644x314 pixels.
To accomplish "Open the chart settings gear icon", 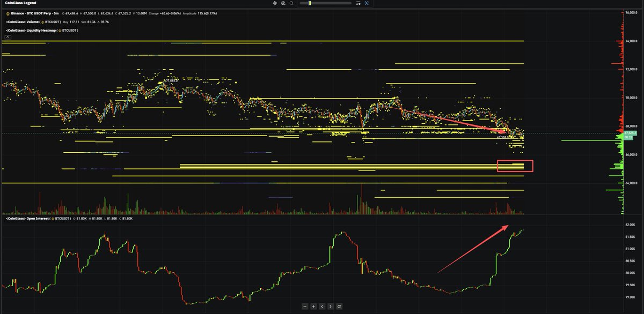I will point(283,3).
